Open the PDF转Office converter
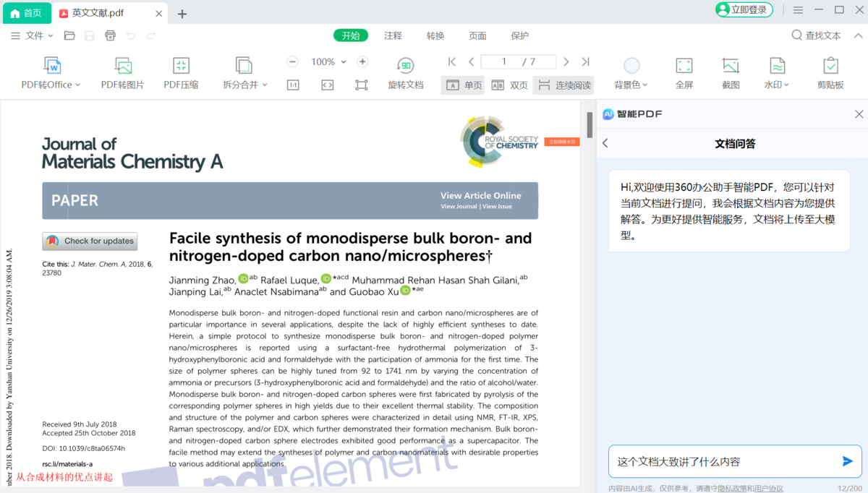Viewport: 868px width, 493px height. click(x=51, y=73)
